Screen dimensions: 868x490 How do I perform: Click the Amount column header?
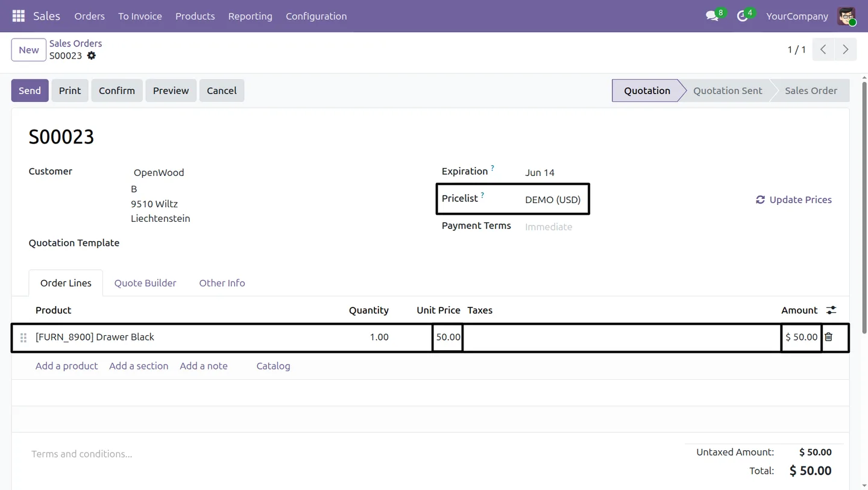coord(799,310)
